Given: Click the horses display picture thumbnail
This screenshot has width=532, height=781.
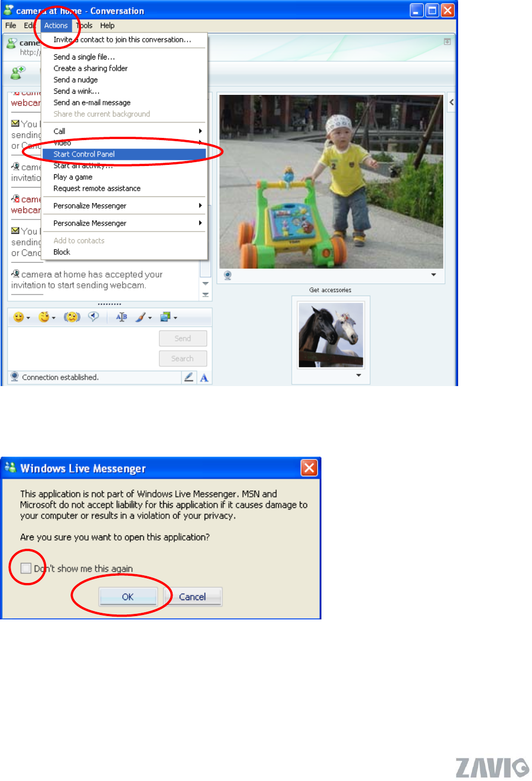Looking at the screenshot, I should pyautogui.click(x=331, y=335).
